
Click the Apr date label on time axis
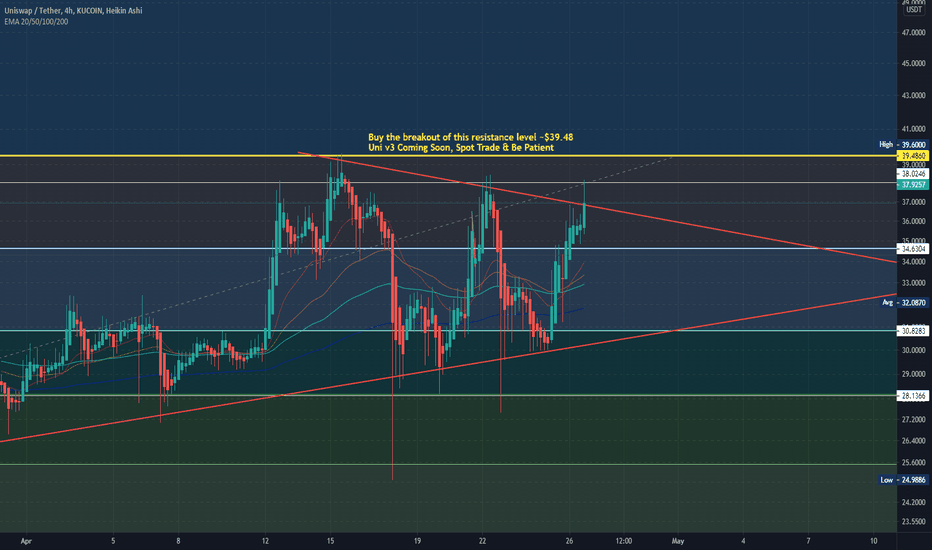tap(26, 541)
